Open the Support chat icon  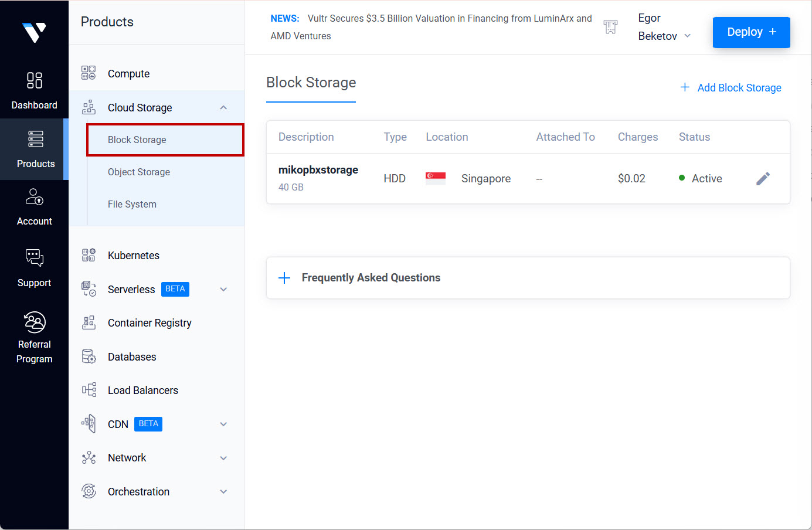pyautogui.click(x=34, y=257)
